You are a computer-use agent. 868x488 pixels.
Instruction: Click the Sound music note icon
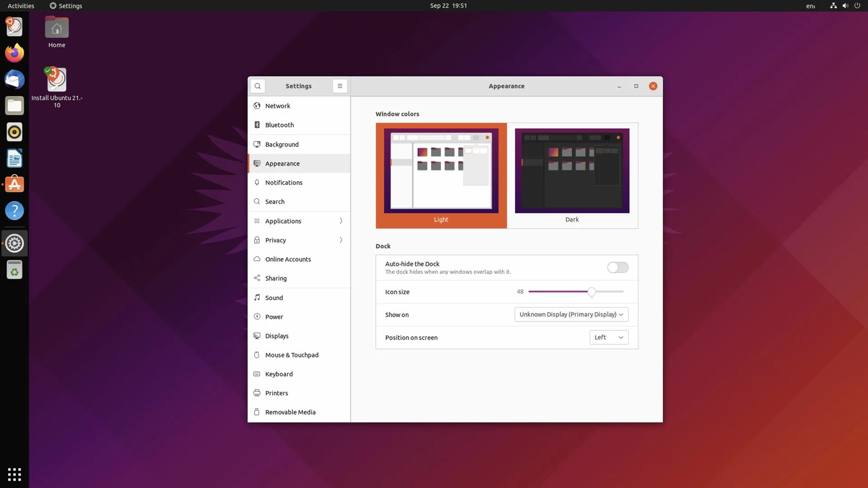257,297
